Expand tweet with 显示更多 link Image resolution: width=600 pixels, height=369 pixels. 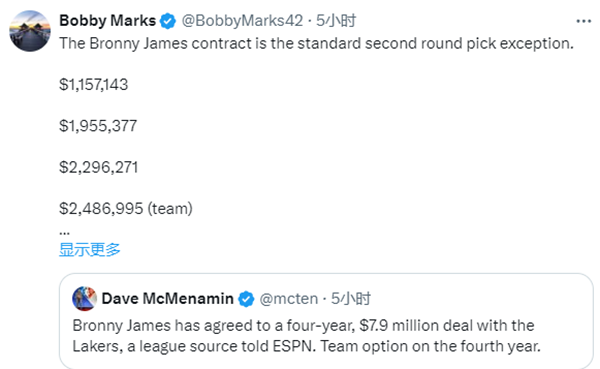[90, 250]
